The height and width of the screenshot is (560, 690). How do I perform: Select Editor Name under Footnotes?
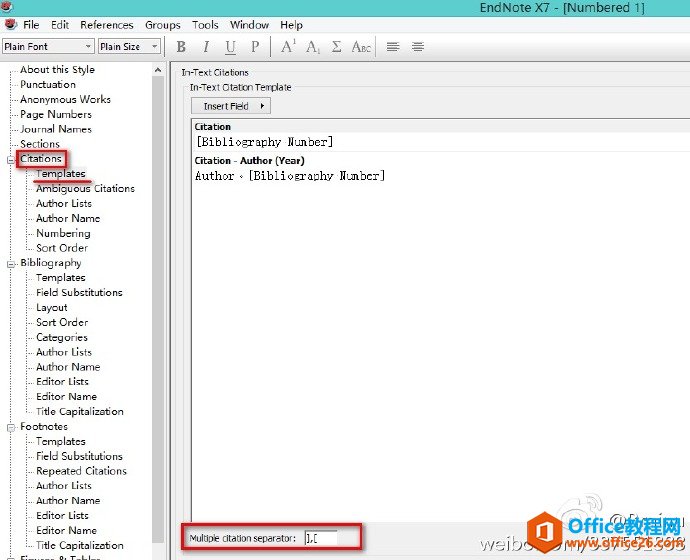click(66, 531)
